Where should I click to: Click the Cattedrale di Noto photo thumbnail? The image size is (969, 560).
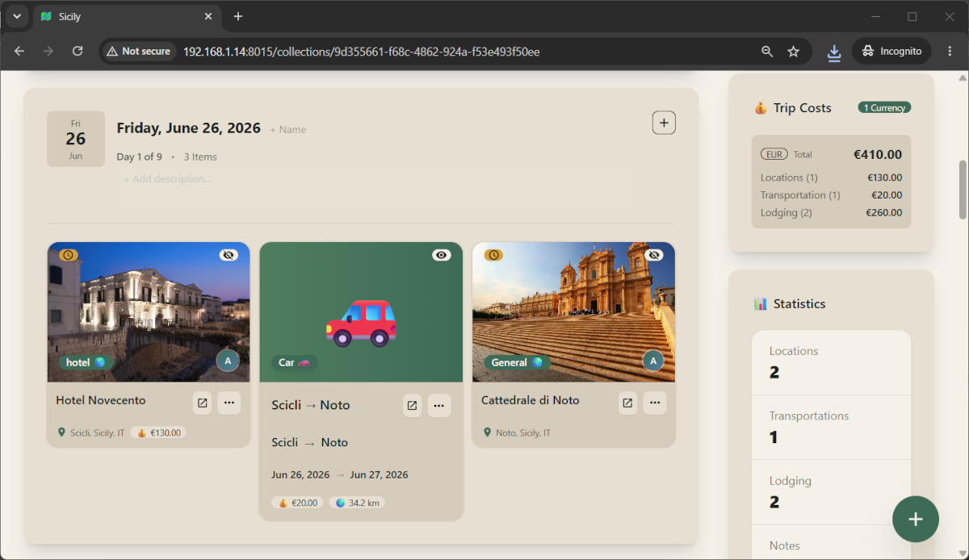[573, 311]
